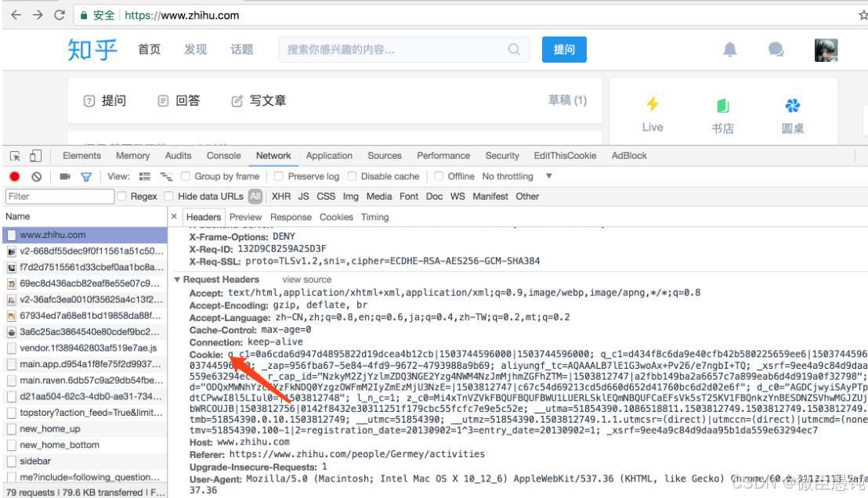Activate the DevTools inspect element icon
This screenshot has height=498, width=868.
click(15, 156)
